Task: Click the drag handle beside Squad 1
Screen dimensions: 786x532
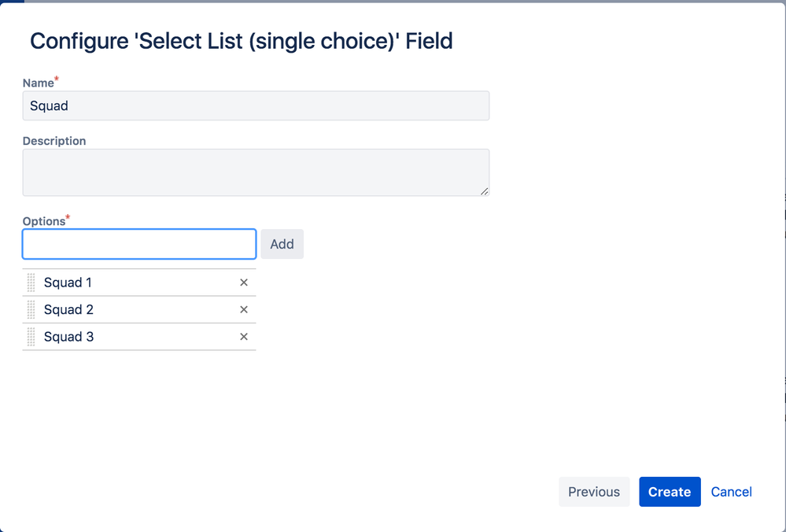Action: pos(31,283)
